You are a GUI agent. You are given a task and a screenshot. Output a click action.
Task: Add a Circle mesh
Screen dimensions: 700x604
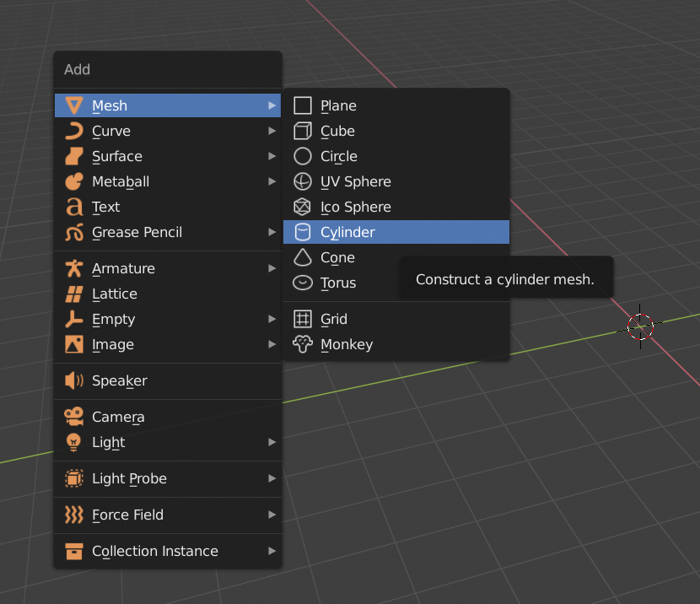point(396,156)
